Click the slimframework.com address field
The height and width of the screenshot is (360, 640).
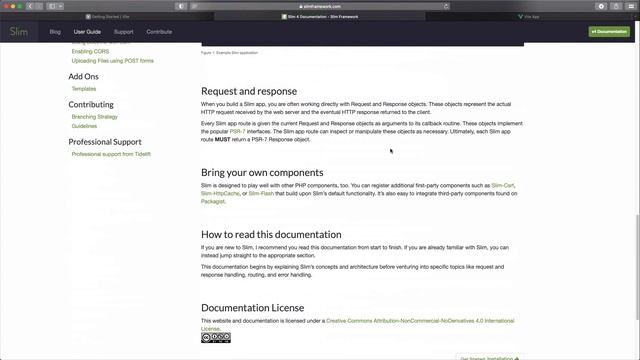click(x=320, y=6)
